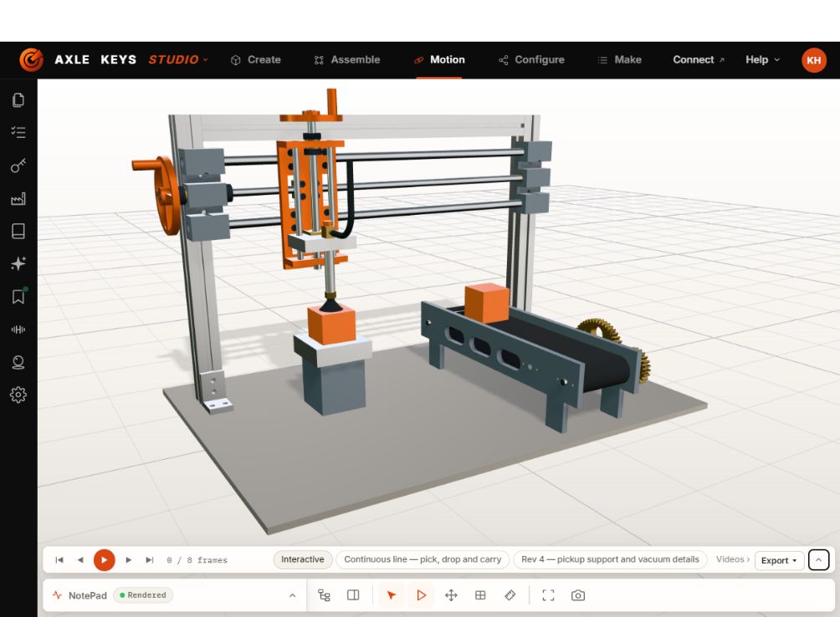Open the files icon in sidebar
The image size is (840, 617).
(18, 100)
